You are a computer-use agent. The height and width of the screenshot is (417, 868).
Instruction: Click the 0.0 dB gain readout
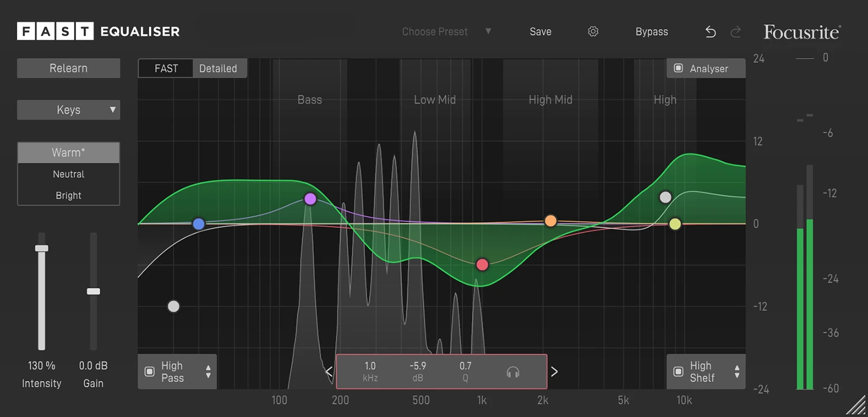(94, 366)
